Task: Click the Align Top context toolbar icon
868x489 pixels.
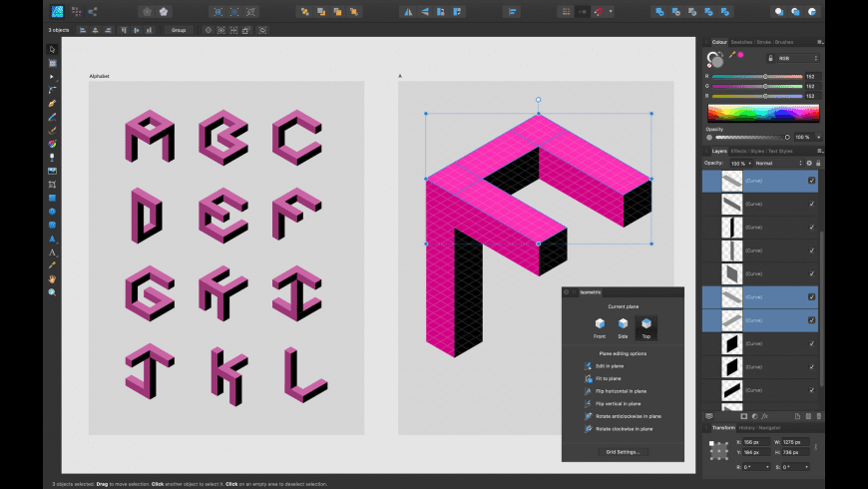Action: (x=124, y=31)
